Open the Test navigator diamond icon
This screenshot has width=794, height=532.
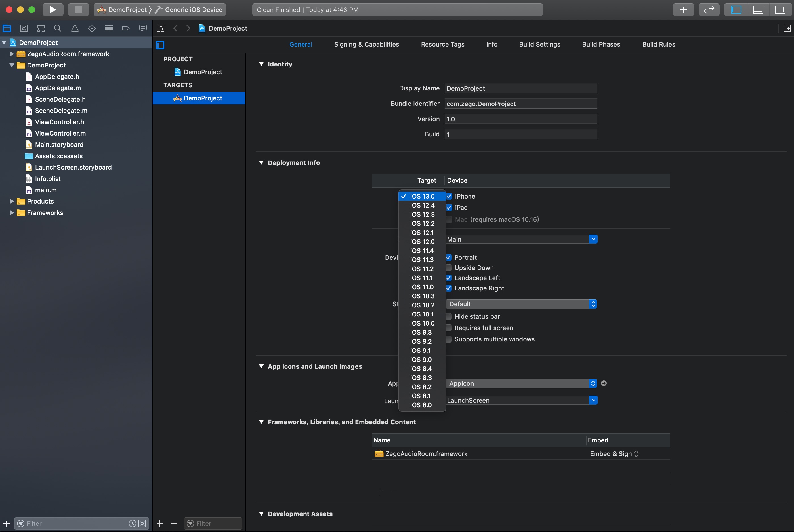click(92, 28)
